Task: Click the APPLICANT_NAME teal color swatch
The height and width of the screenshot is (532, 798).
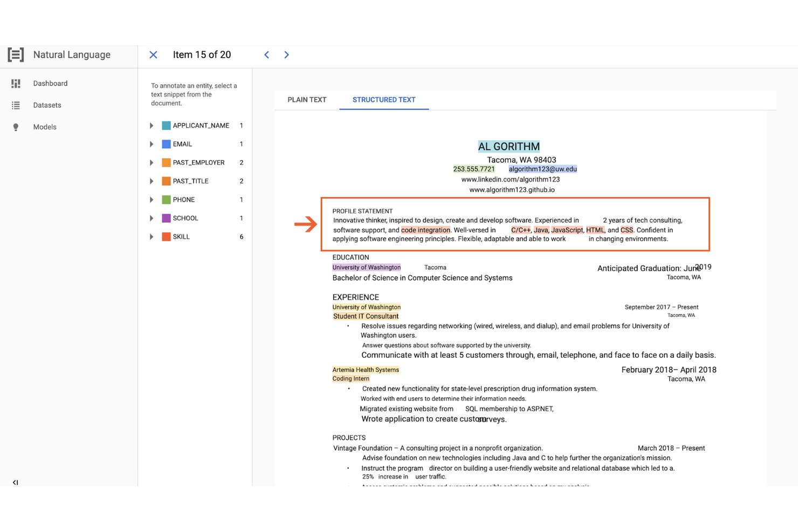Action: point(167,126)
